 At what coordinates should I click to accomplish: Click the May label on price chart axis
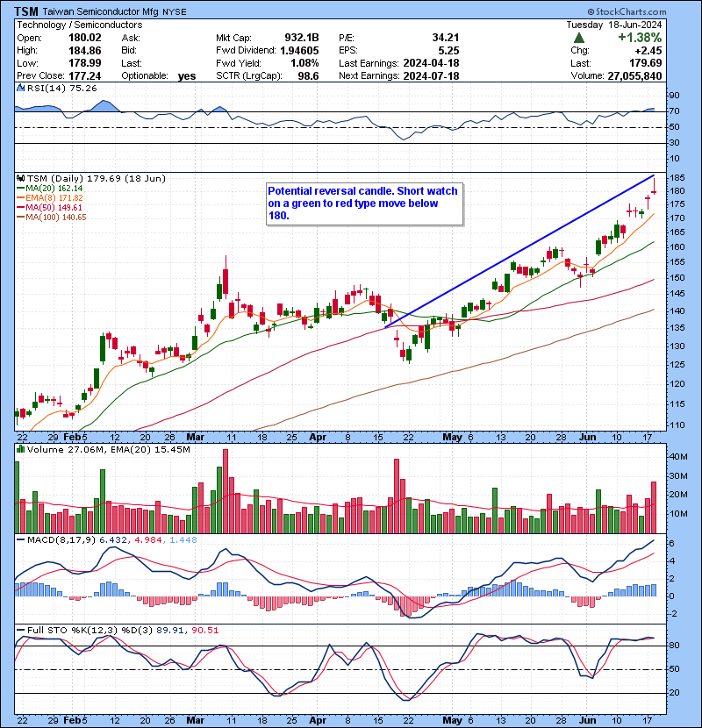point(452,437)
